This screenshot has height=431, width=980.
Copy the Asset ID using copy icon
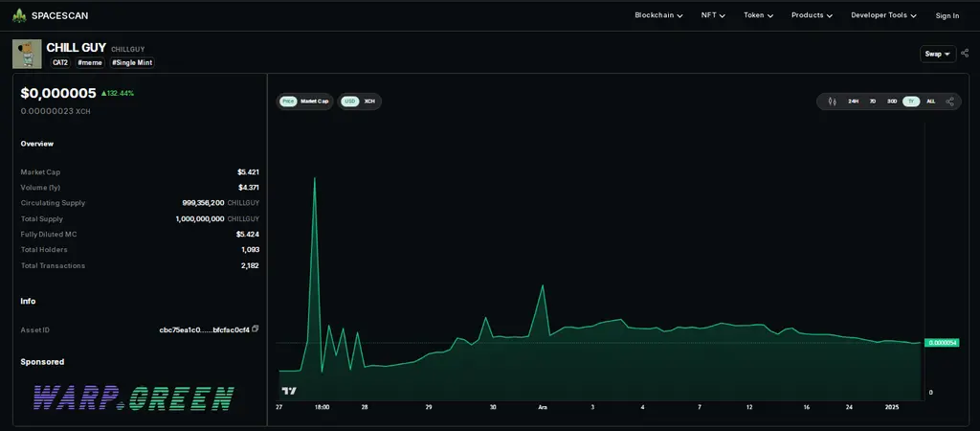255,329
